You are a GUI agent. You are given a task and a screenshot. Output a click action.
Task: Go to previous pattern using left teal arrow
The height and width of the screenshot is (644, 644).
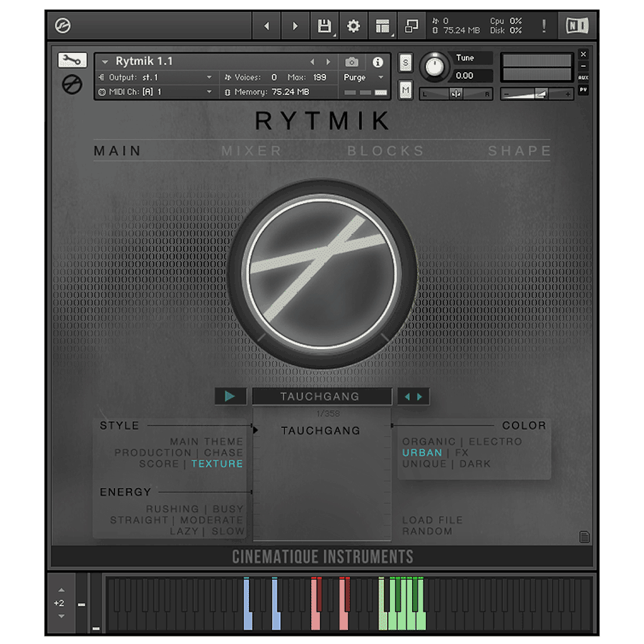tap(407, 396)
